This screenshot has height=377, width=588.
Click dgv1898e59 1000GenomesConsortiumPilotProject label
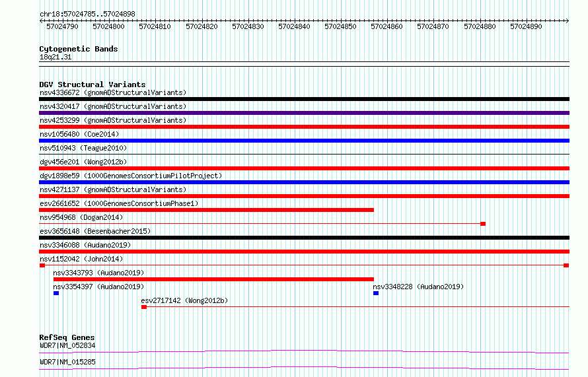point(131,176)
